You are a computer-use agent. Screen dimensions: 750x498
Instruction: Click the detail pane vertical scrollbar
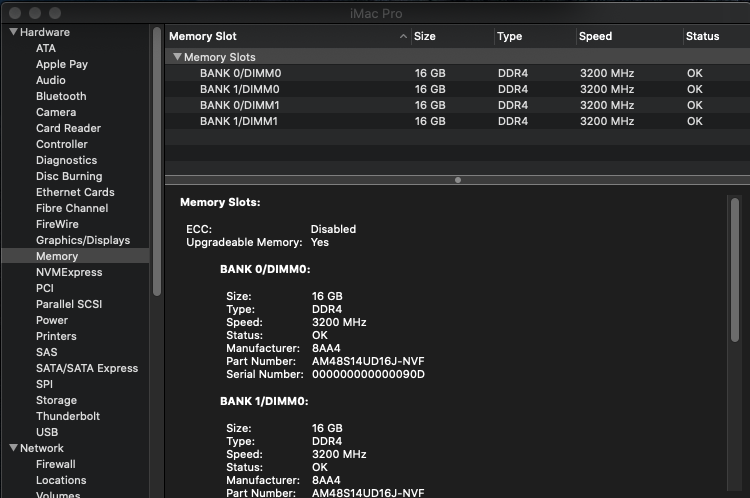(735, 270)
